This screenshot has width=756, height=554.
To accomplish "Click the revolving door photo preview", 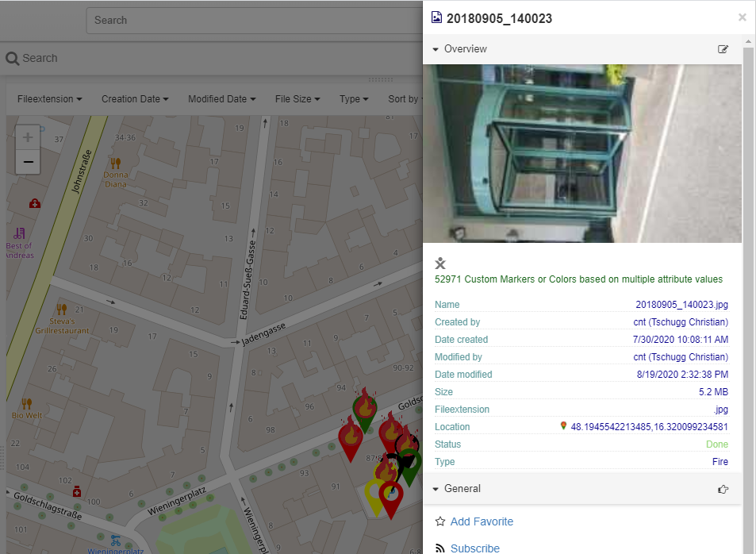I will click(x=582, y=153).
